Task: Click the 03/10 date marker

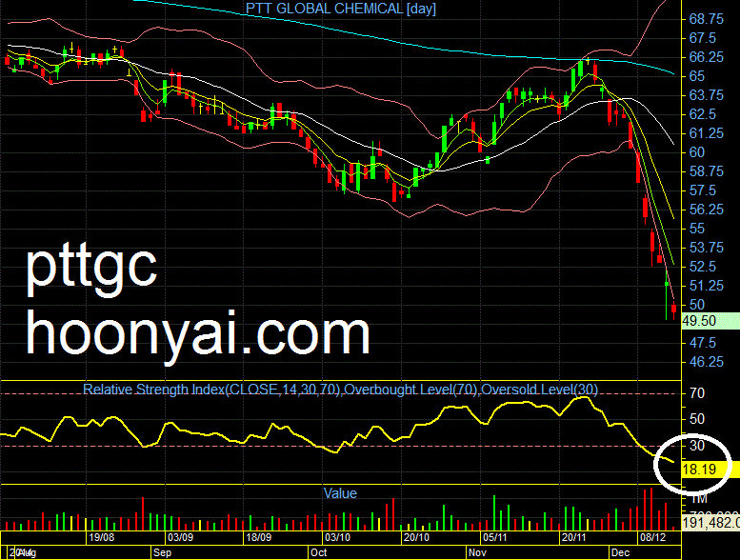Action: 337,537
